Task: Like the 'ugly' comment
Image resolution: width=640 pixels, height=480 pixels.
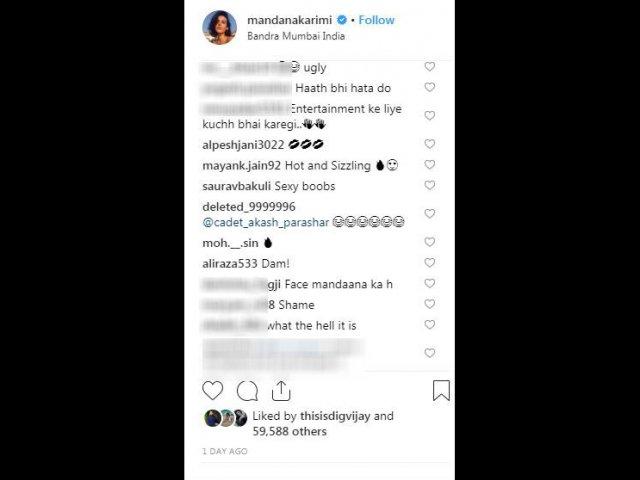Action: [x=429, y=66]
